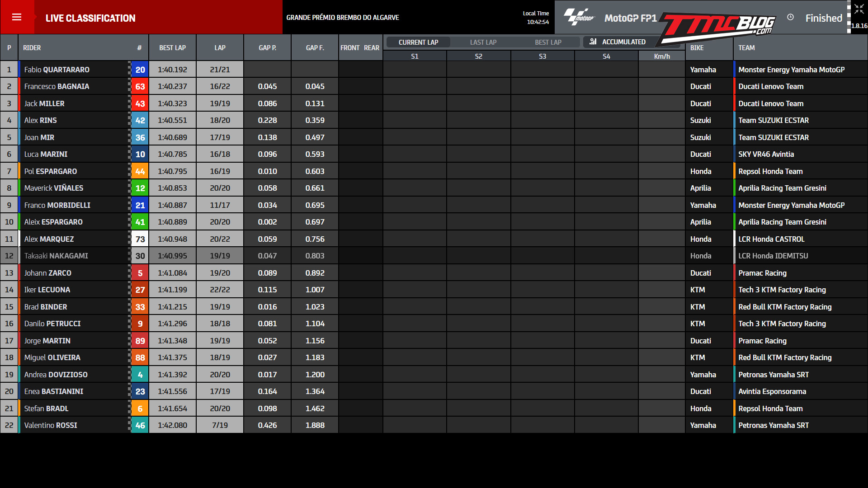
Task: Click the Avintia Esponsorama team name
Action: (772, 391)
